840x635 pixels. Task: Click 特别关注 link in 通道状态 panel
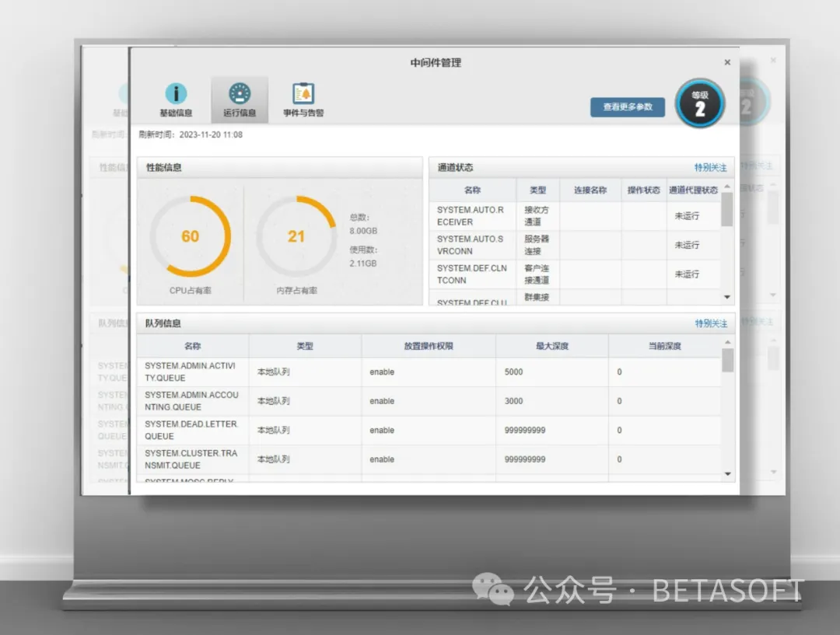710,168
